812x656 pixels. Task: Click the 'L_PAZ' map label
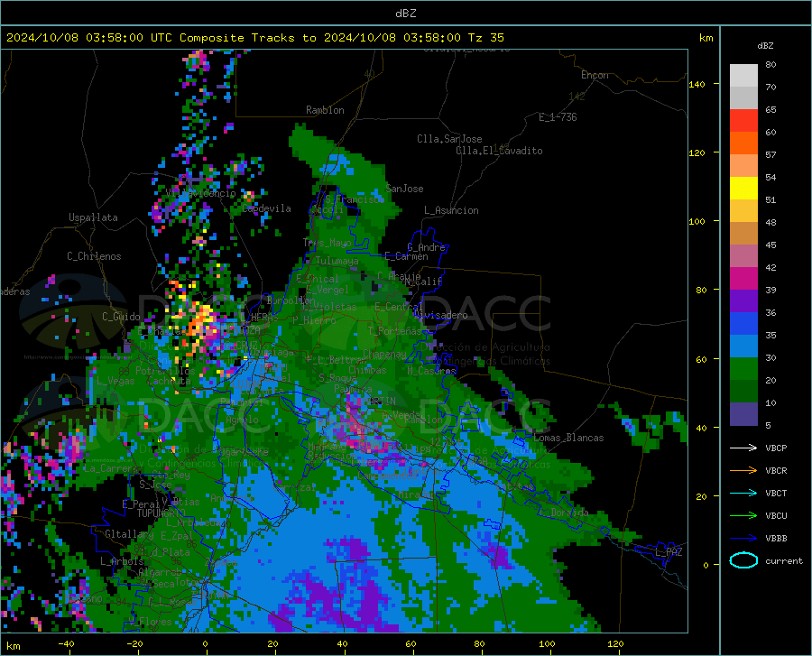pos(669,552)
